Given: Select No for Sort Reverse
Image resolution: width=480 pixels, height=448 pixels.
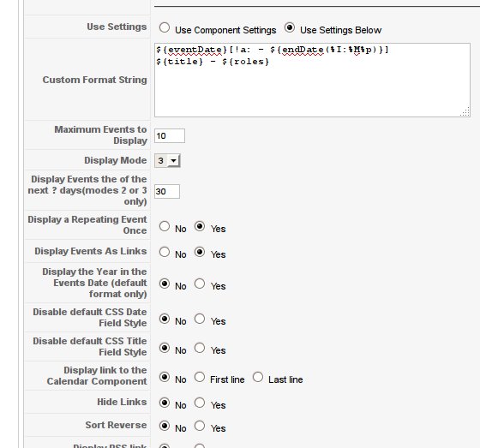Looking at the screenshot, I should pyautogui.click(x=165, y=426).
